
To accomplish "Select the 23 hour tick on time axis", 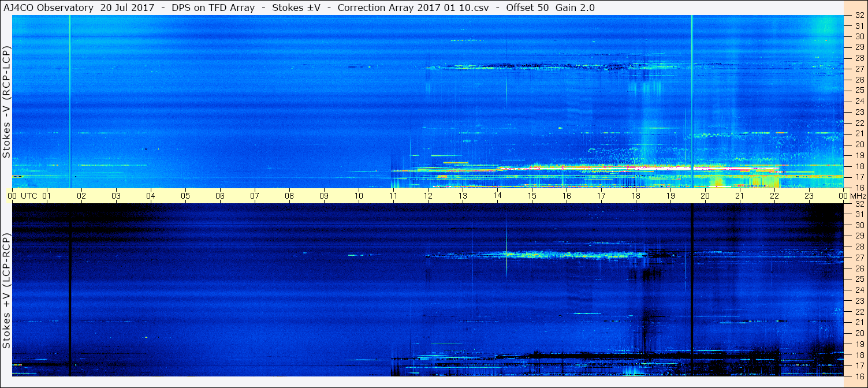I will [809, 196].
